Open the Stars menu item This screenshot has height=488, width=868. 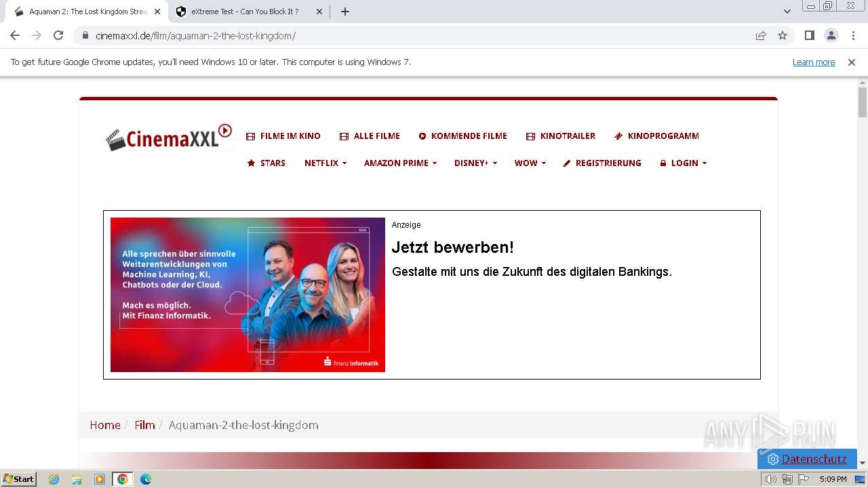(x=267, y=163)
